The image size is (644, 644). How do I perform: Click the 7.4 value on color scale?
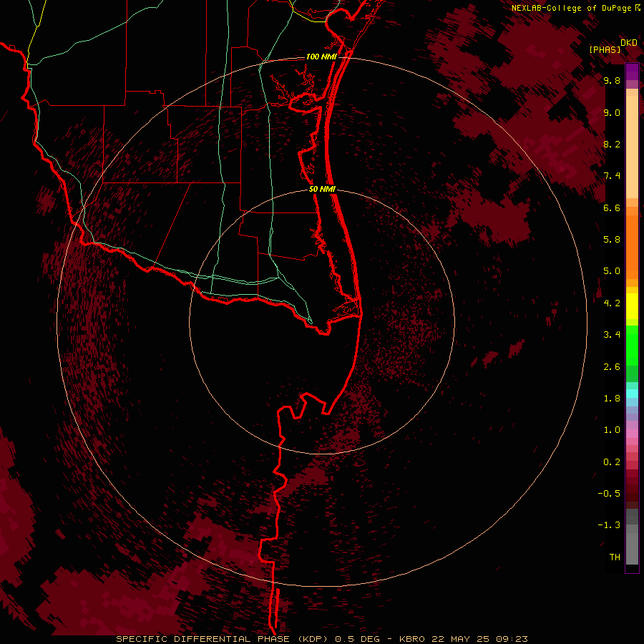(x=612, y=176)
